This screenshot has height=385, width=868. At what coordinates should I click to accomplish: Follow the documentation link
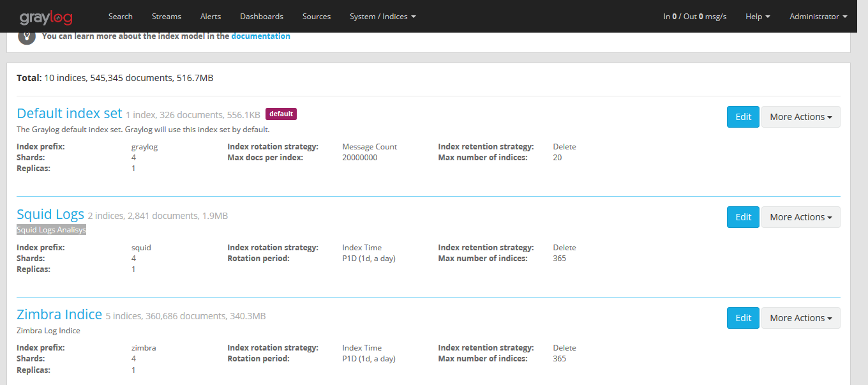(x=260, y=36)
